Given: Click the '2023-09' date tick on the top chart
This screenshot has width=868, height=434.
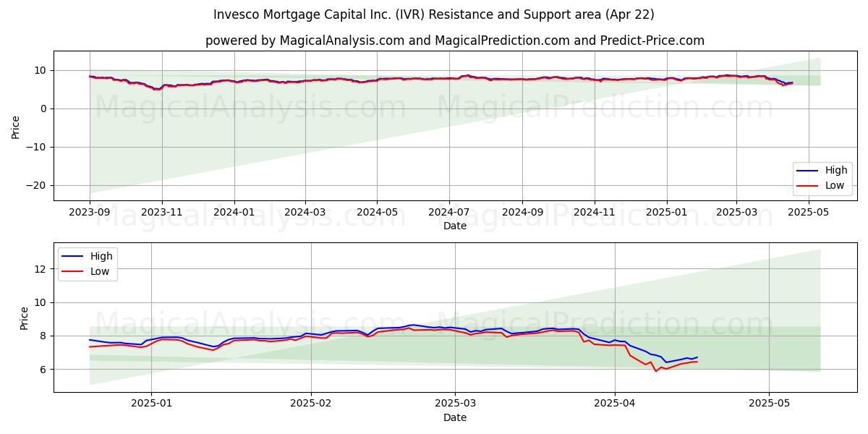Looking at the screenshot, I should [90, 213].
